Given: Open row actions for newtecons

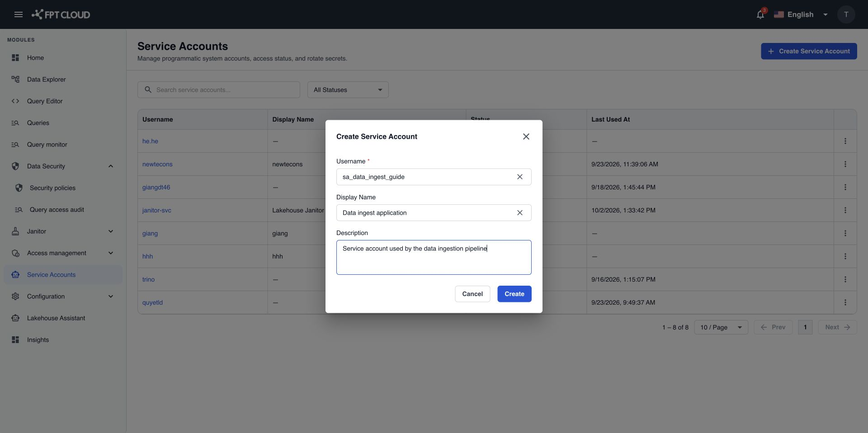Looking at the screenshot, I should pos(845,164).
